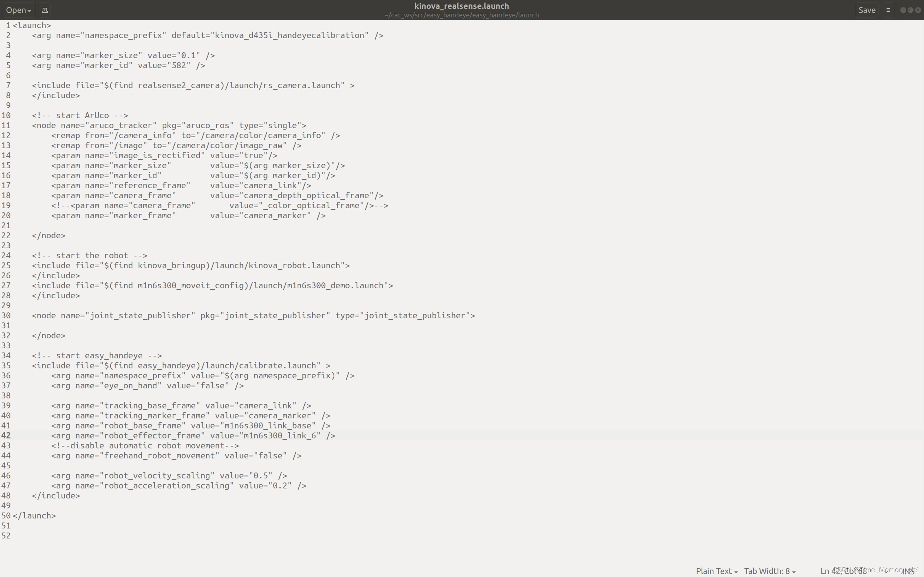Click the remap /image to image_raw line
The image size is (924, 577).
pyautogui.click(x=176, y=145)
